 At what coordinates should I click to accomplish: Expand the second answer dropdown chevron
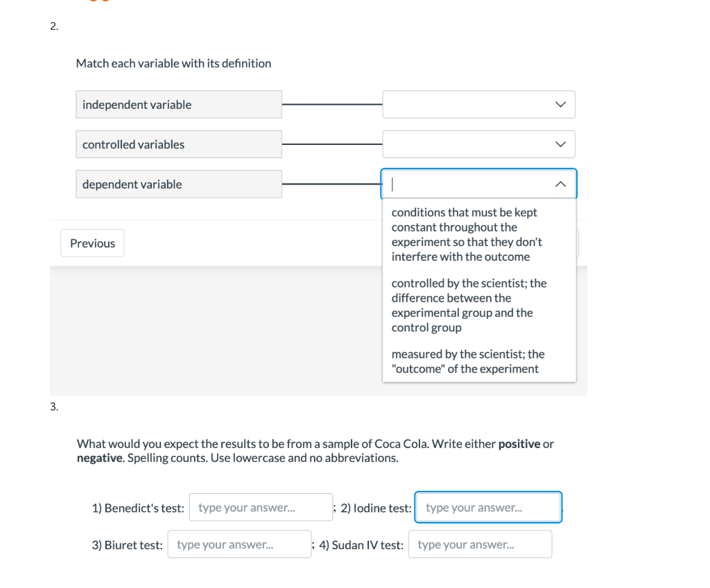559,144
